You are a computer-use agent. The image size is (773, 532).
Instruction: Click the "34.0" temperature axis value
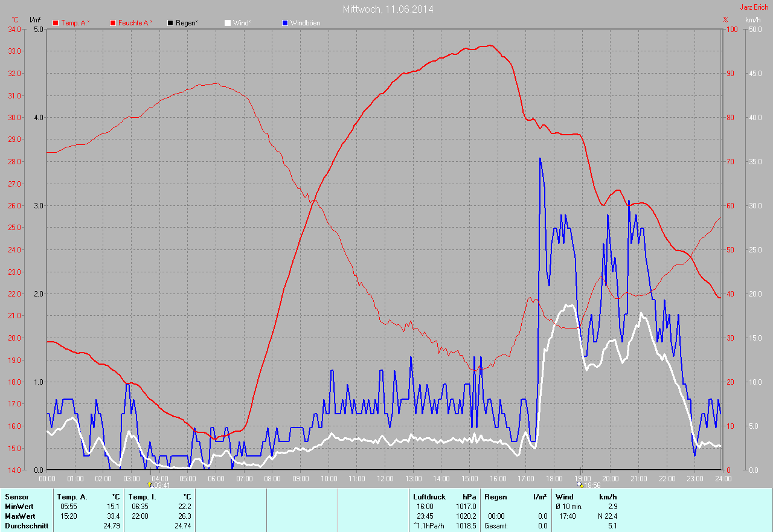tap(14, 29)
